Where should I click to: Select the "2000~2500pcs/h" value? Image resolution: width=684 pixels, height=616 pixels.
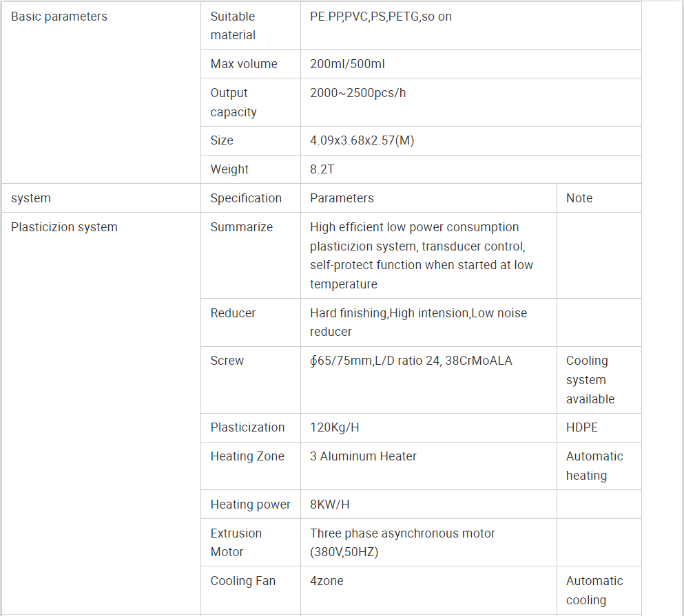pyautogui.click(x=357, y=93)
